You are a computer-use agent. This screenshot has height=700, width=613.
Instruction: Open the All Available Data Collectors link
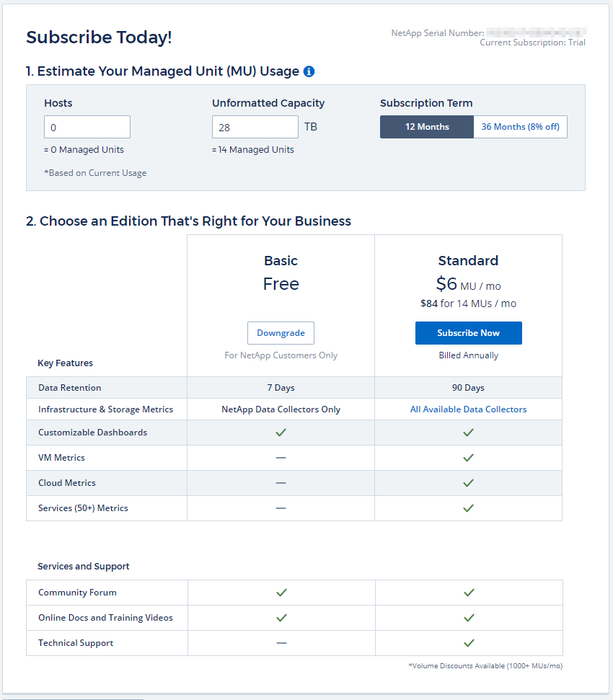(468, 409)
